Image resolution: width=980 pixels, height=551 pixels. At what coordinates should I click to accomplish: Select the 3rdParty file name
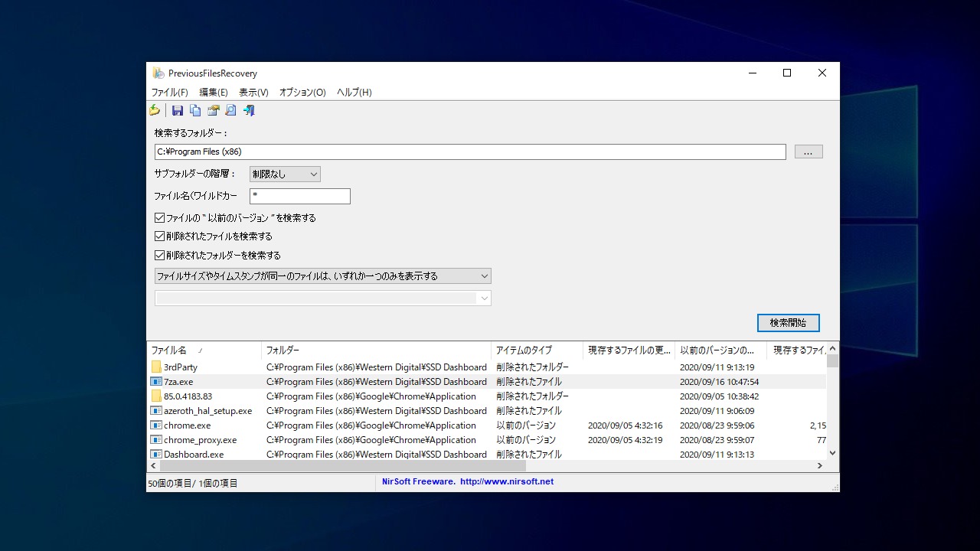click(181, 367)
